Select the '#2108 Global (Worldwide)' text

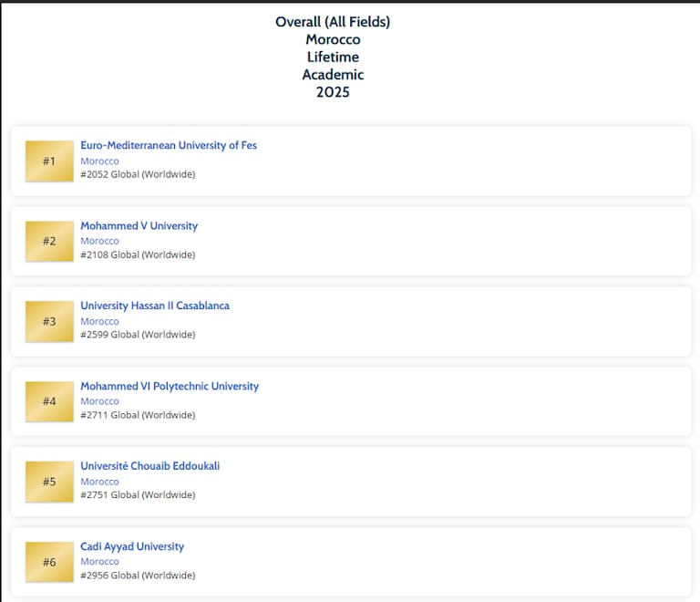[x=138, y=254]
